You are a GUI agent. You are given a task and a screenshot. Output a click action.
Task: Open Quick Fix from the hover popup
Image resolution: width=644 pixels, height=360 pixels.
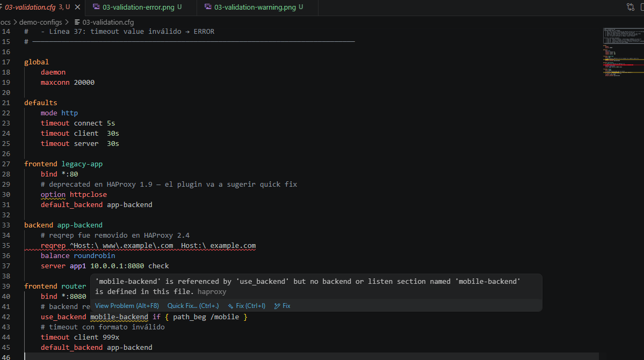point(193,305)
